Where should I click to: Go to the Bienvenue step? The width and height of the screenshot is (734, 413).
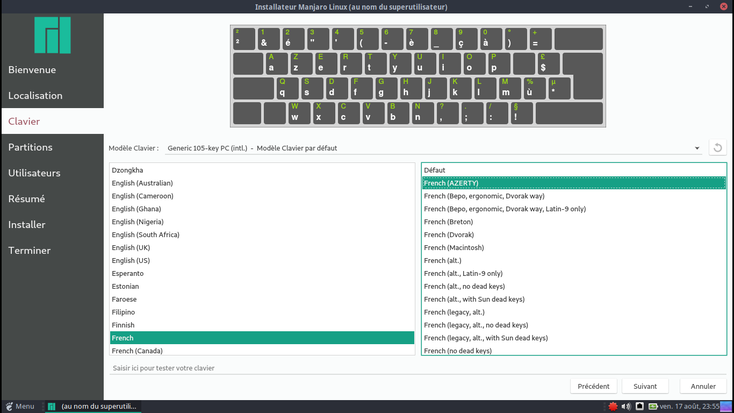[52, 70]
